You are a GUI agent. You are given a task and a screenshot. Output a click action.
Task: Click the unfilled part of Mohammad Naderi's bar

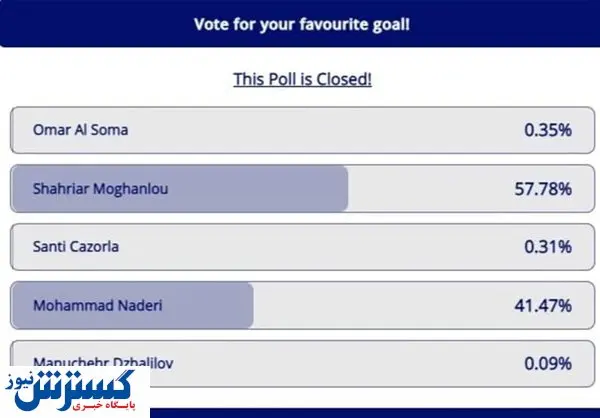380,304
